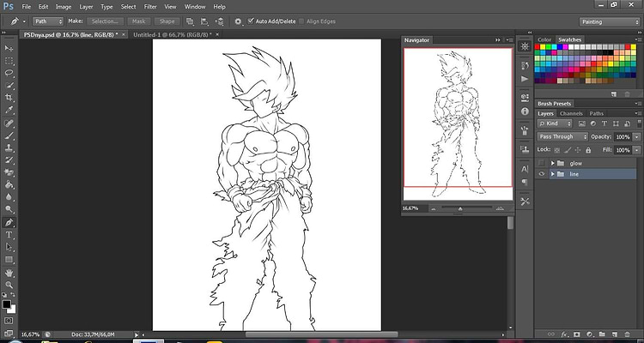This screenshot has width=644, height=343.
Task: Toggle Align Edges checkbox
Action: click(x=302, y=21)
